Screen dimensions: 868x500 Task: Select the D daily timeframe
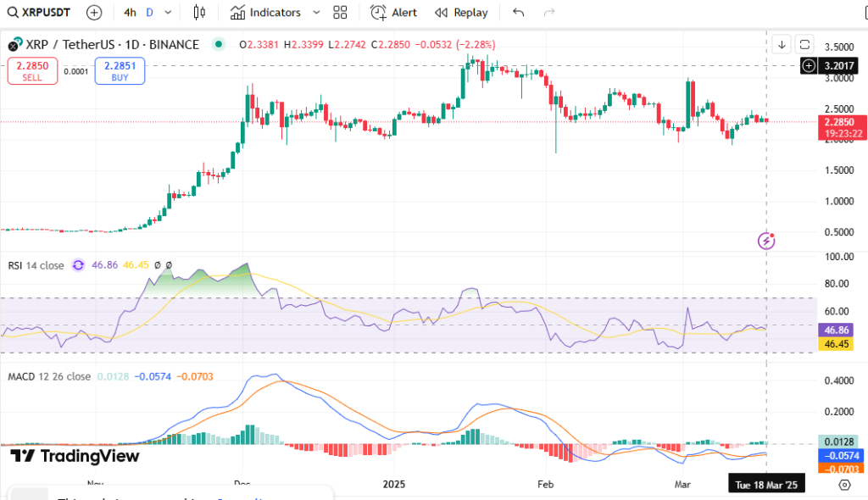[149, 12]
